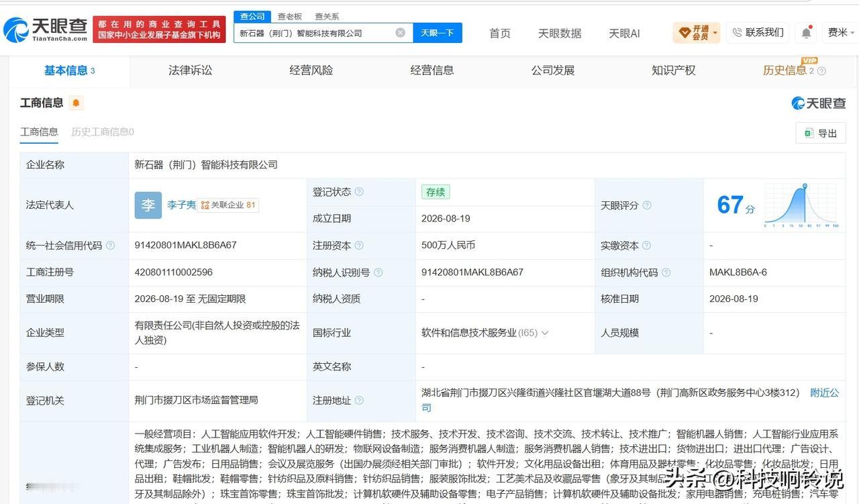859x504 pixels.
Task: Click the 67分 score value
Action: click(736, 205)
